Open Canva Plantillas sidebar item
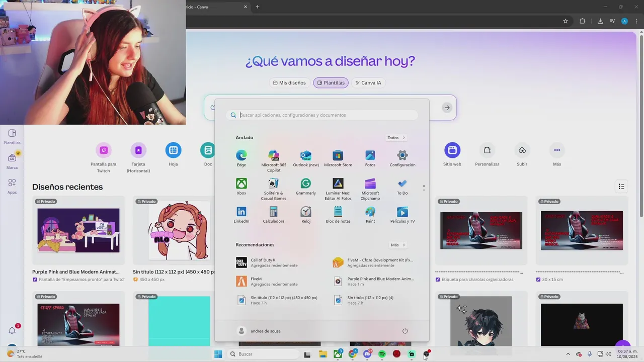 pos(12,136)
